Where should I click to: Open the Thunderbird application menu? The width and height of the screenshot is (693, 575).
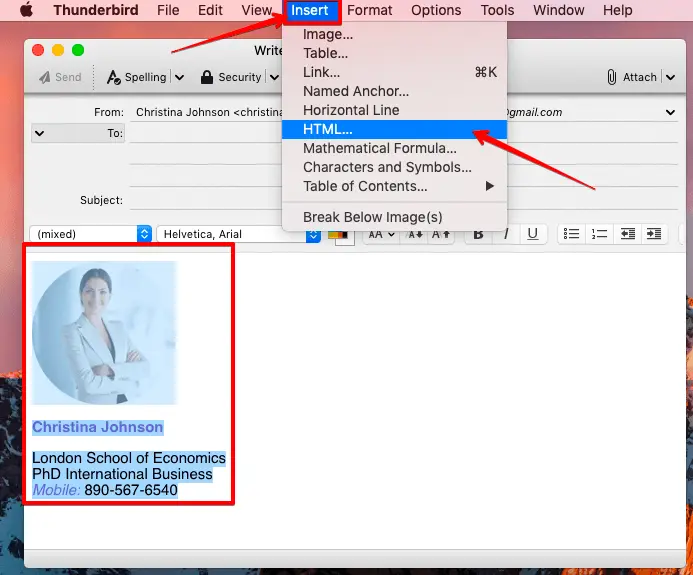(96, 10)
